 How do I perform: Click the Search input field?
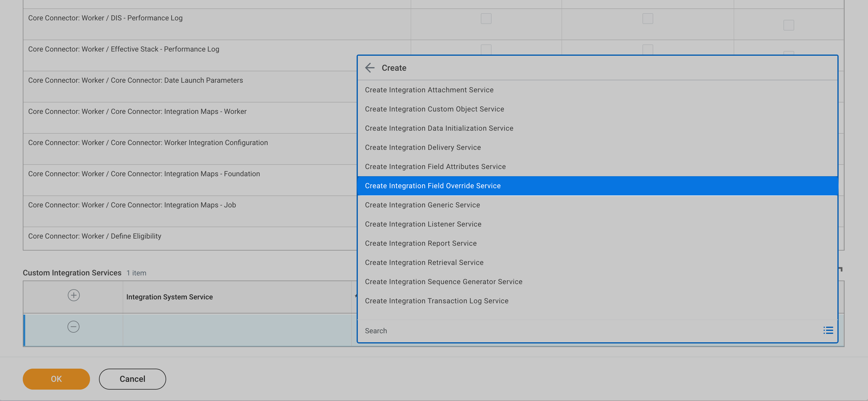[x=573, y=331]
